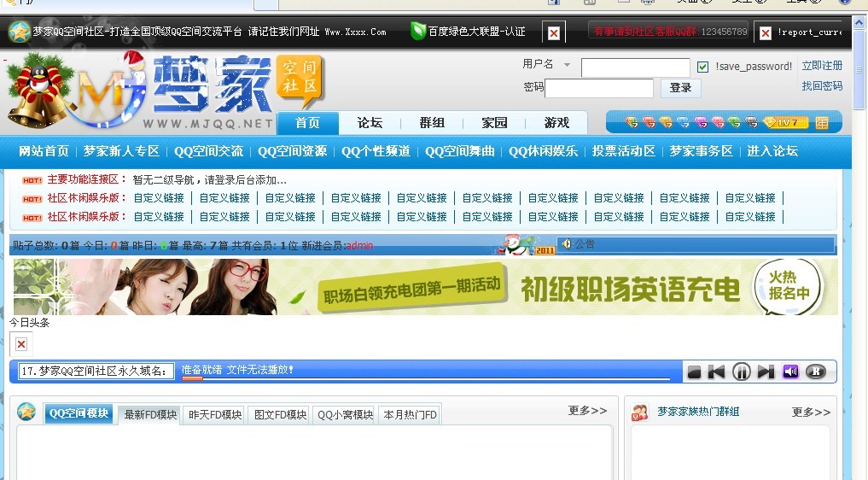Open QQ空间舞曲 in nav bar
The image size is (868, 480).
[x=459, y=151]
